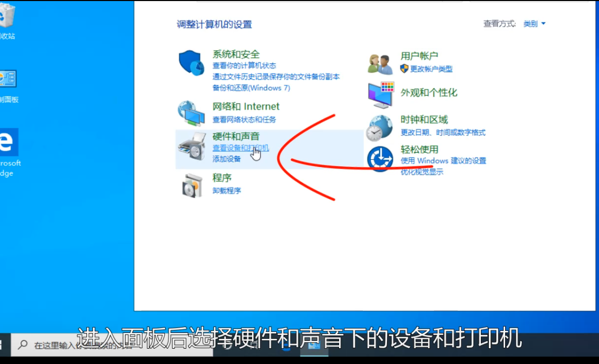Viewport: 599px width, 364px height.
Task: Open 用户帐户 heading
Action: [x=419, y=56]
